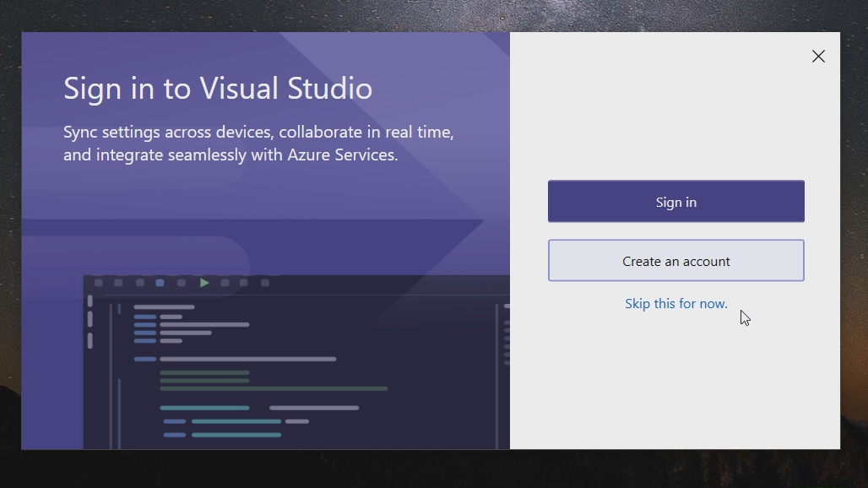Screen dimensions: 868x488
Task: Click the long gray code line above green lines
Action: tap(247, 359)
